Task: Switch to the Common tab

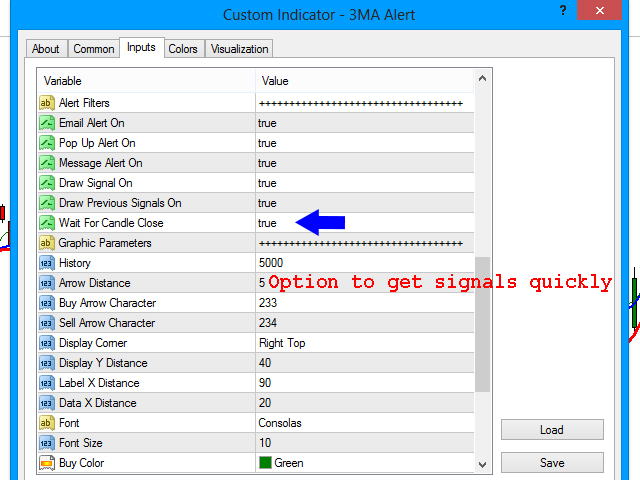Action: pyautogui.click(x=93, y=49)
